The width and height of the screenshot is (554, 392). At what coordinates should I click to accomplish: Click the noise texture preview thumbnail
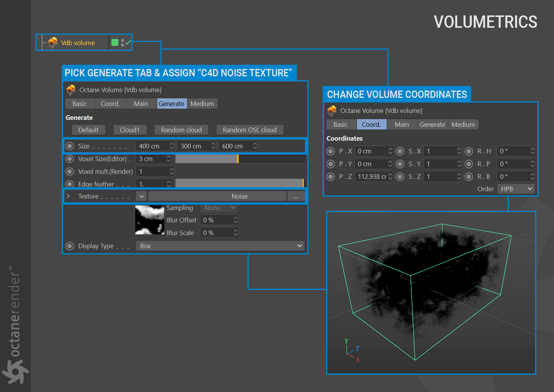pyautogui.click(x=150, y=220)
